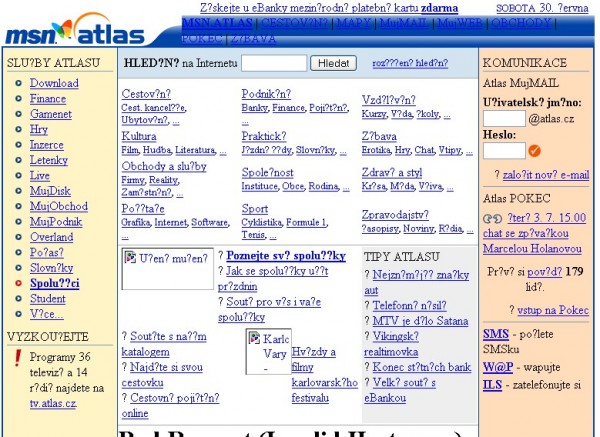Click the vstup na Pokec link
Image resolution: width=600 pixels, height=437 pixels.
553,310
